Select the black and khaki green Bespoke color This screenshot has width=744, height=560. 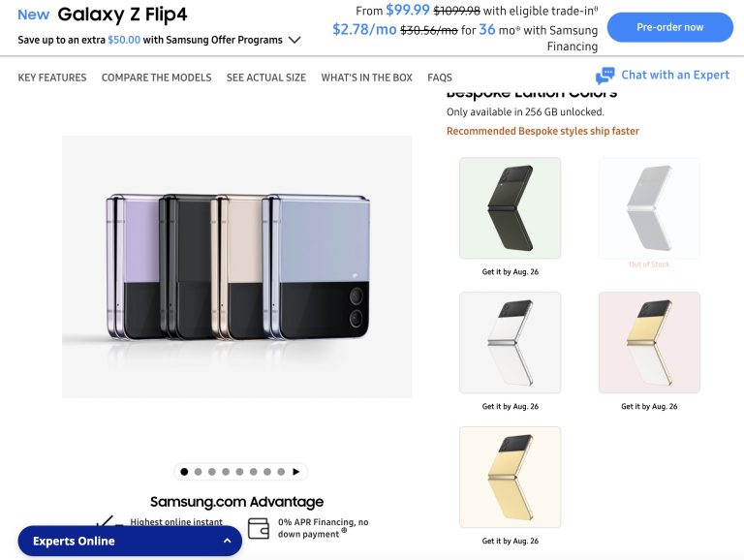coord(510,208)
